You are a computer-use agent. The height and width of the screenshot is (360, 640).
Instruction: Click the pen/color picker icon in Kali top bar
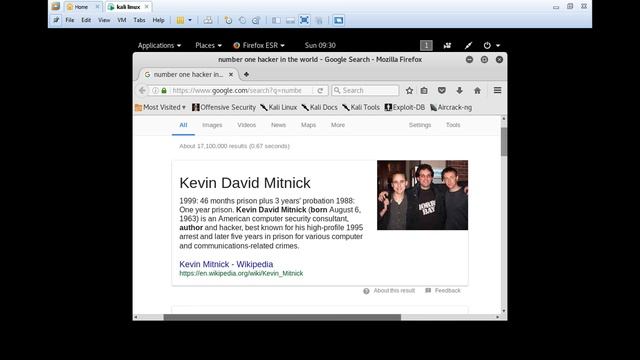[468, 45]
